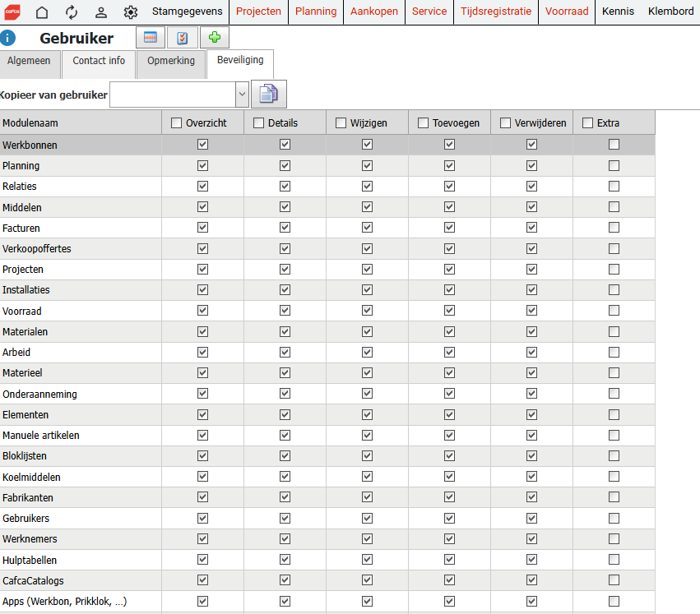700x614 pixels.
Task: Open the Kennis menu
Action: point(618,12)
